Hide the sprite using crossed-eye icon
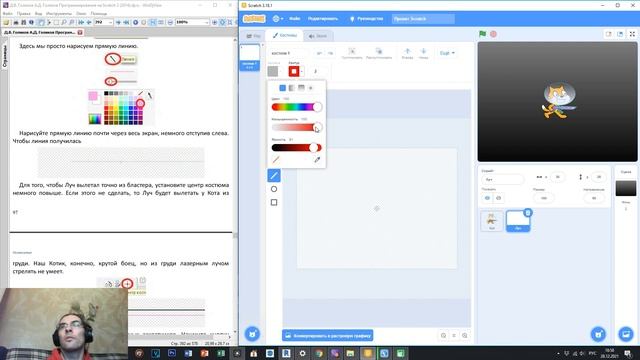 click(x=498, y=198)
